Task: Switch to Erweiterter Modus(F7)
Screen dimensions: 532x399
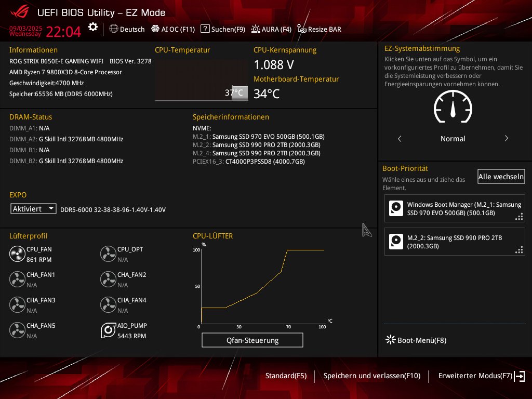Action: 482,376
